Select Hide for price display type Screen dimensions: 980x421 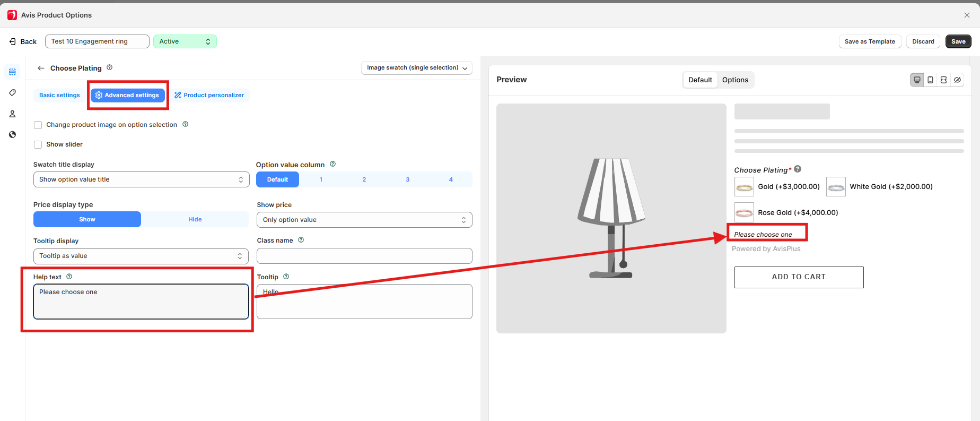195,219
